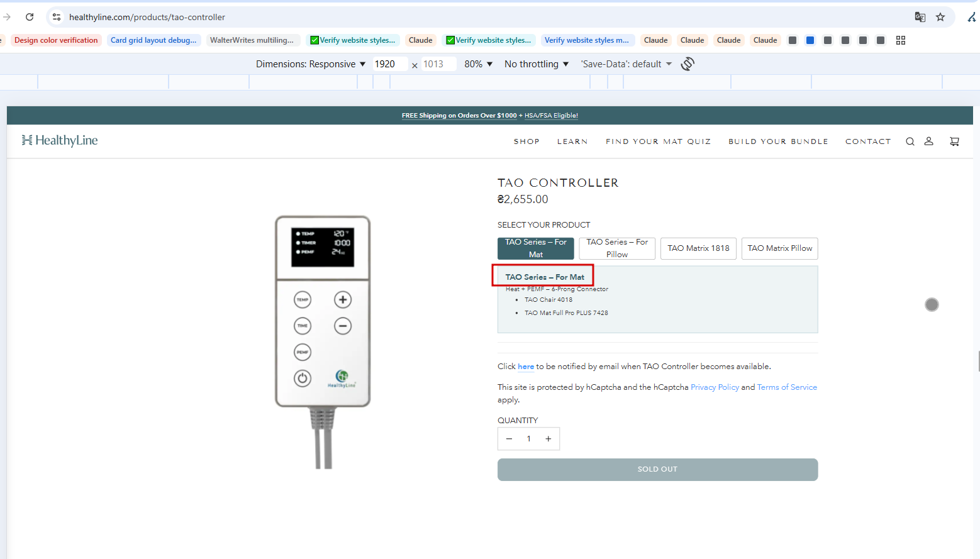Decrease quantity with the minus button
Image resolution: width=980 pixels, height=559 pixels.
(x=509, y=439)
